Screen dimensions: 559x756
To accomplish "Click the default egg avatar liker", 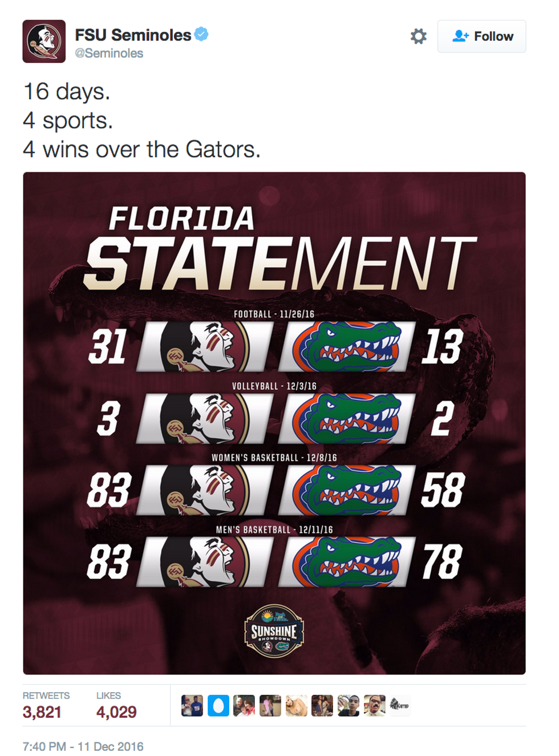I will (x=218, y=706).
